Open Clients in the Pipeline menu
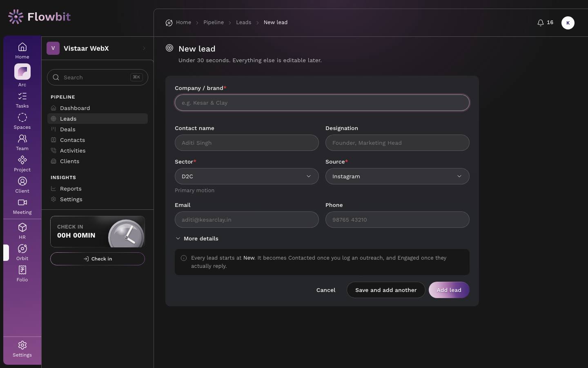588x368 pixels. tap(98, 161)
